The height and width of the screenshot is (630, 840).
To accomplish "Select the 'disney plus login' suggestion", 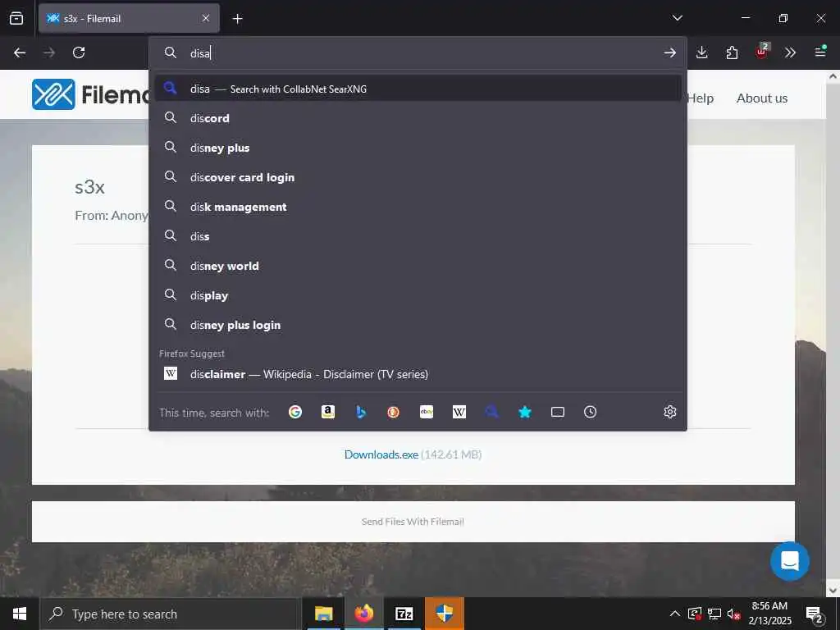I will point(418,325).
